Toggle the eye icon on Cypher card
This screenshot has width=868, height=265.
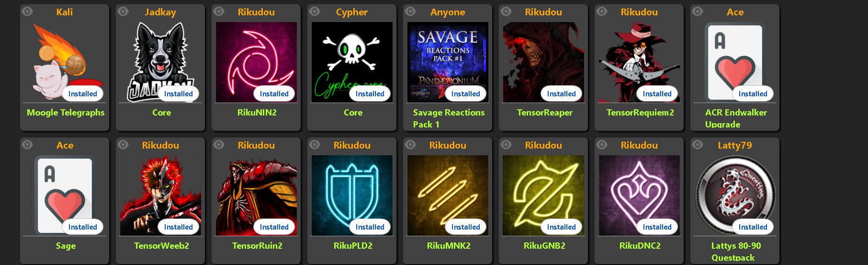tap(315, 11)
